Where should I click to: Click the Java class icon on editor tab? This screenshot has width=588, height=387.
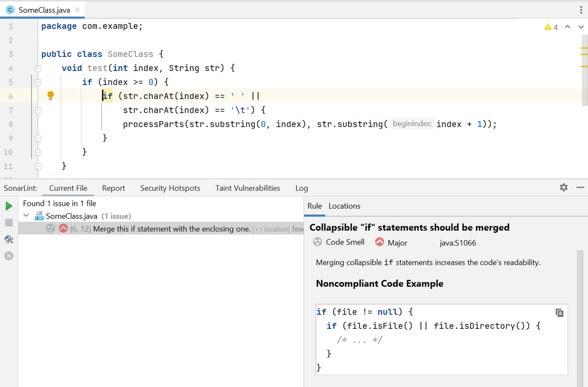[x=10, y=10]
